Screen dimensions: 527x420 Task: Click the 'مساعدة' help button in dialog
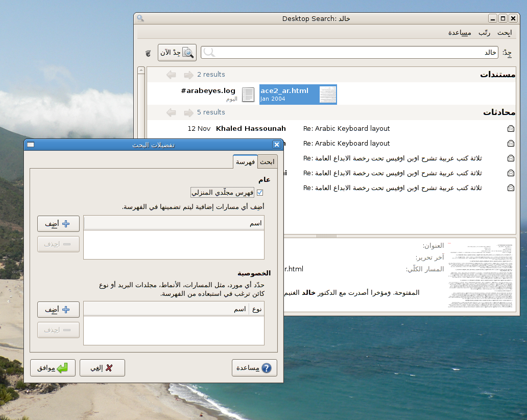(x=254, y=368)
